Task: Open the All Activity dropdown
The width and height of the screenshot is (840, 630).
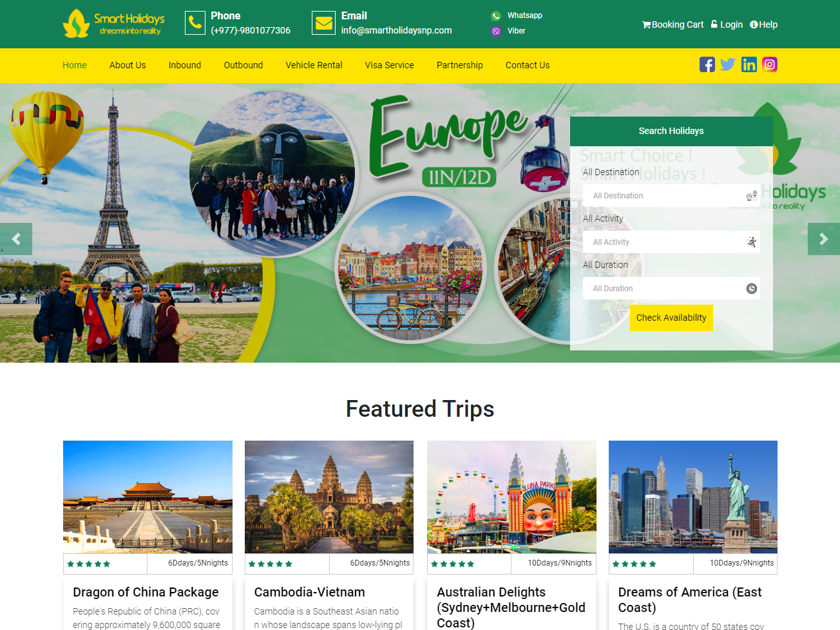Action: (671, 242)
